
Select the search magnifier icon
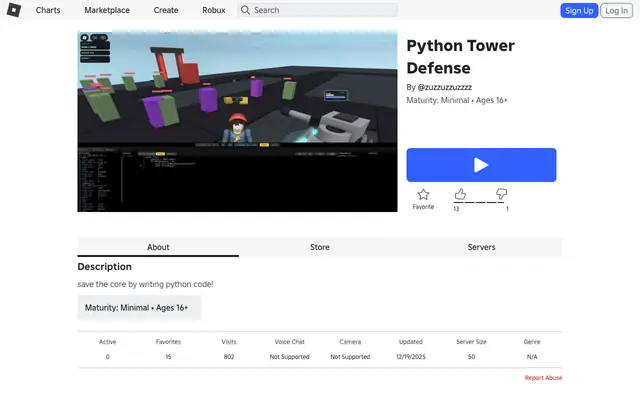245,10
